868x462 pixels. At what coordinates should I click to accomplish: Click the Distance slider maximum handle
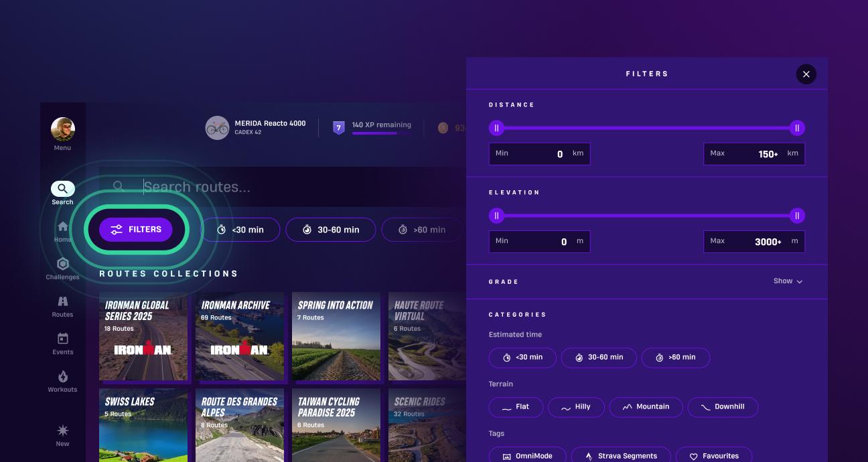coord(796,129)
